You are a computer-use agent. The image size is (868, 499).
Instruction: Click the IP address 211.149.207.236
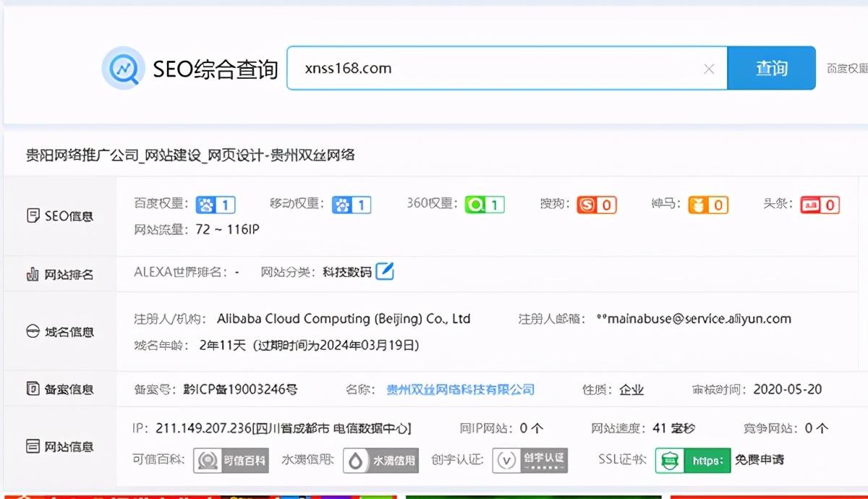click(203, 428)
